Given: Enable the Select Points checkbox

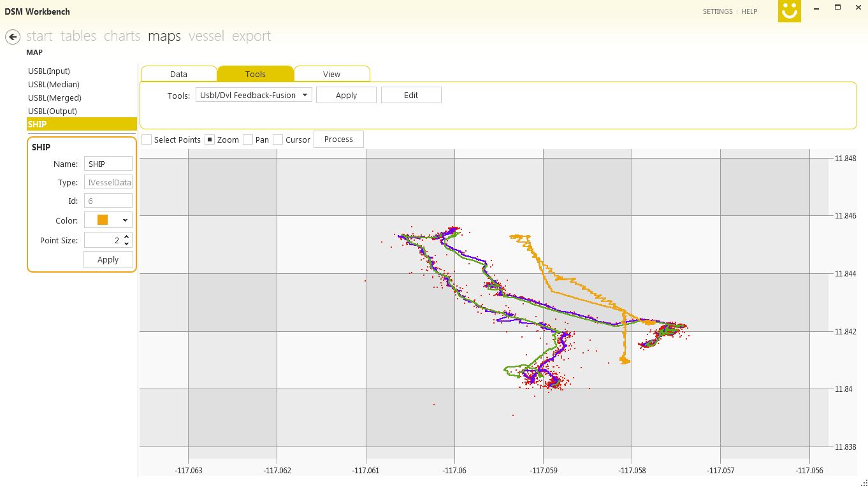Looking at the screenshot, I should [147, 139].
